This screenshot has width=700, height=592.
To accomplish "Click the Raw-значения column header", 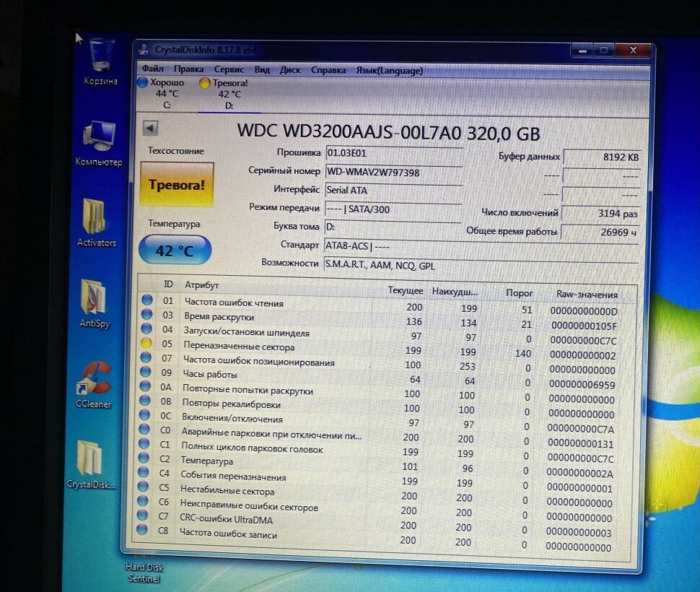I will 587,295.
